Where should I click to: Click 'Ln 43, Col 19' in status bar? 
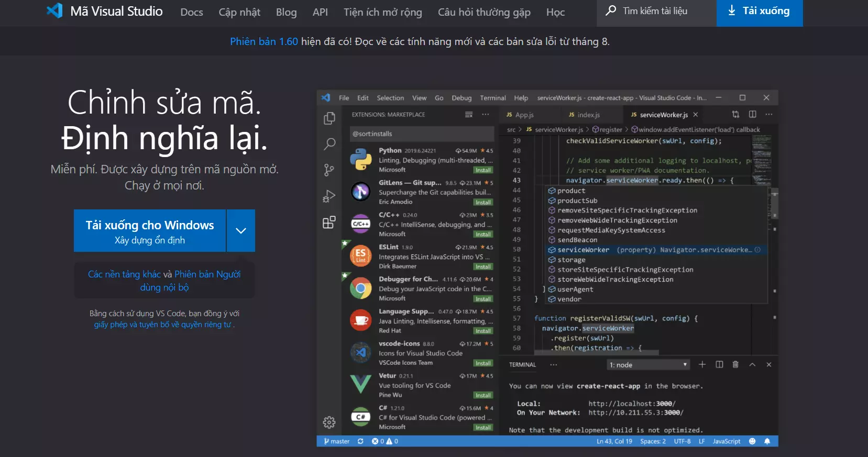click(614, 441)
